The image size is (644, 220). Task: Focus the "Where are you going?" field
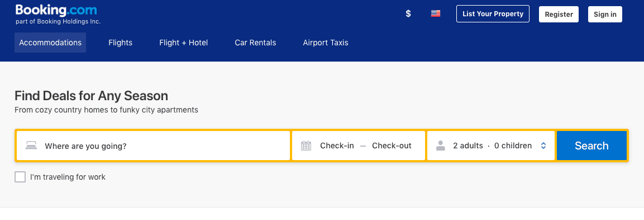click(x=153, y=146)
